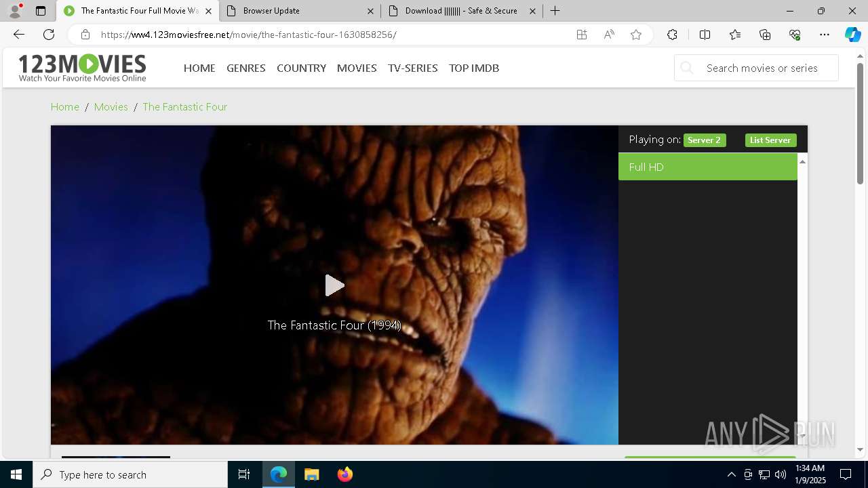Click the page vertical scrollbar thumb
This screenshot has width=868, height=488.
[860, 123]
